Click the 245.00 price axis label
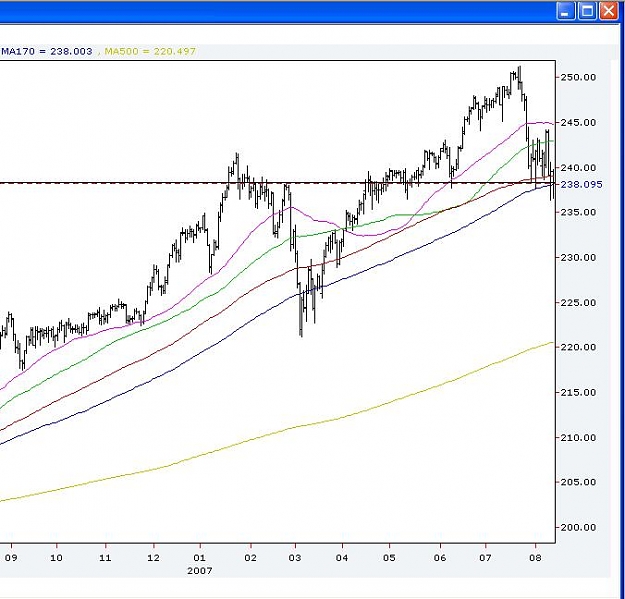The height and width of the screenshot is (599, 625). pos(578,122)
